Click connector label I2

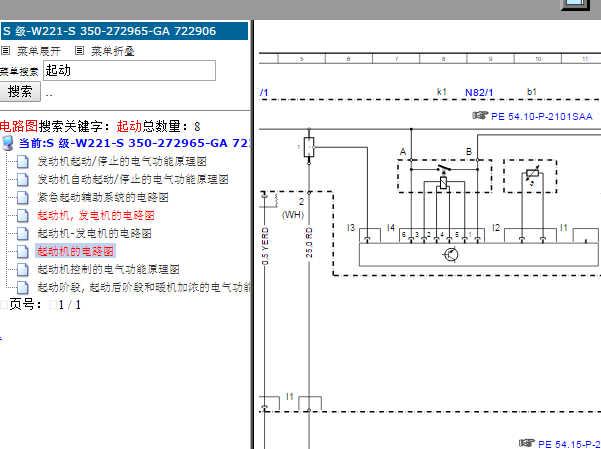pos(496,228)
